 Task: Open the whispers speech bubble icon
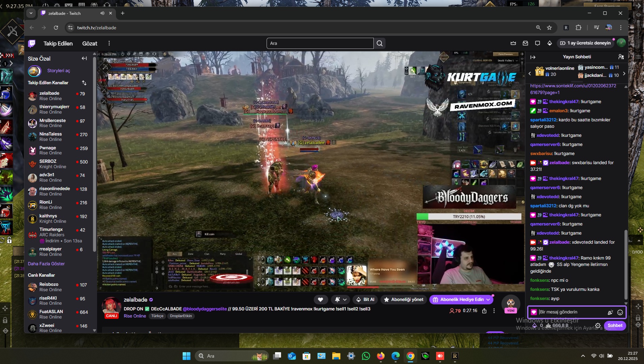tap(538, 43)
